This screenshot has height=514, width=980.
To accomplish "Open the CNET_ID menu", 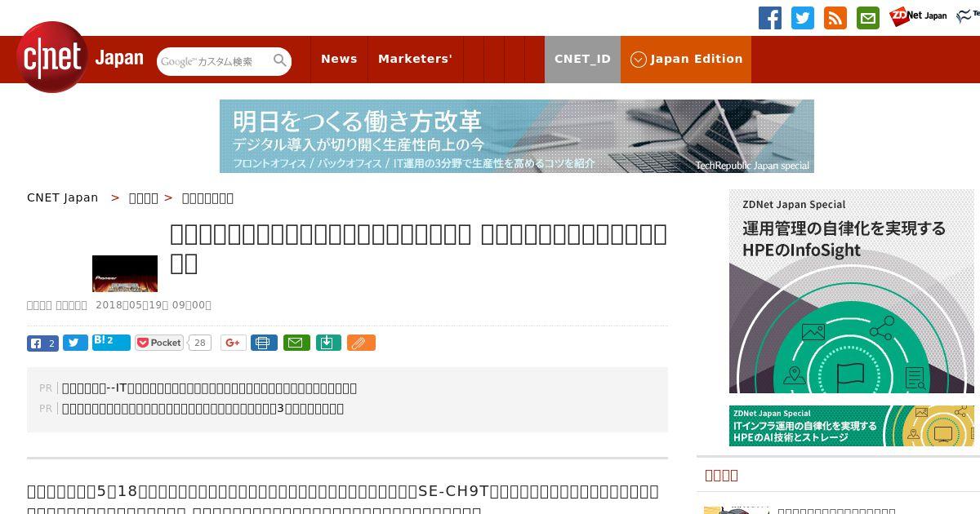I will 582,59.
